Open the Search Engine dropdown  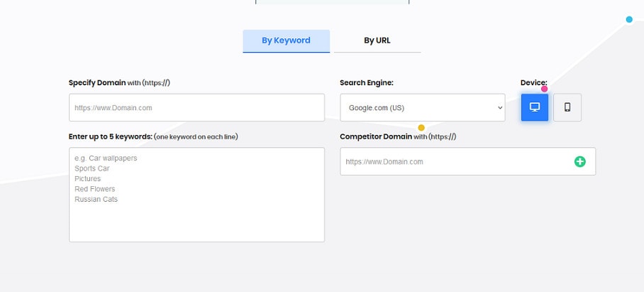tap(423, 108)
